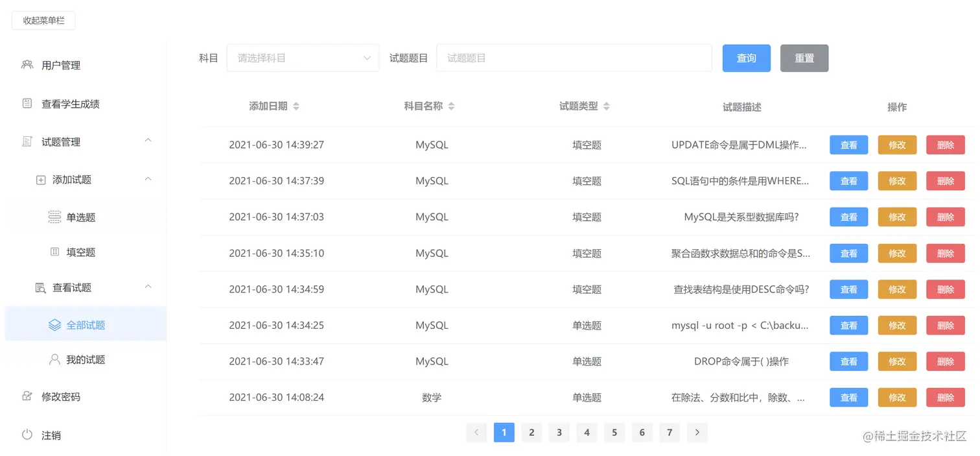Viewport: 980px width, 456px height.
Task: Click into the 试题题目 input field
Action: click(574, 58)
